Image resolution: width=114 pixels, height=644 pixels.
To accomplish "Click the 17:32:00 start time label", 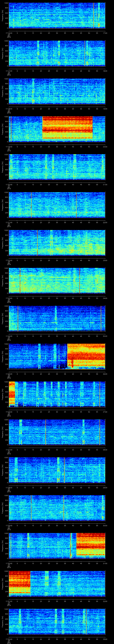I will click(9, 639).
